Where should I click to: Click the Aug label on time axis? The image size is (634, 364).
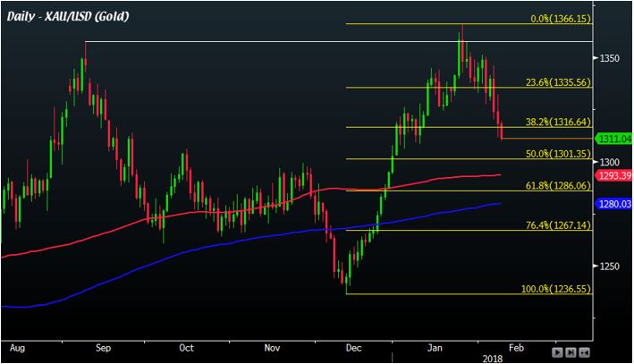[x=17, y=348]
